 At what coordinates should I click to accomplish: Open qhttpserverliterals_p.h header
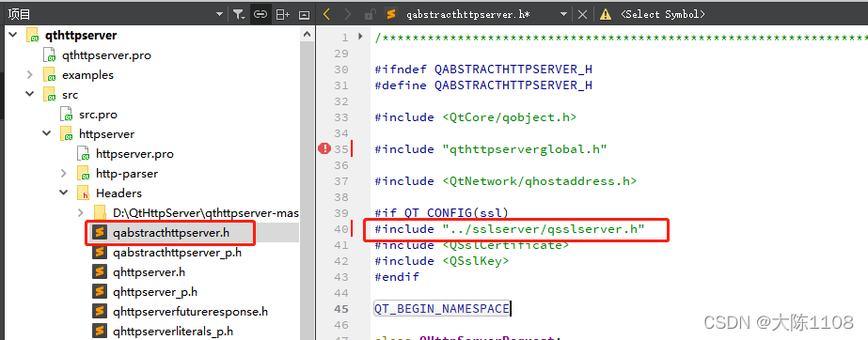coord(173,332)
